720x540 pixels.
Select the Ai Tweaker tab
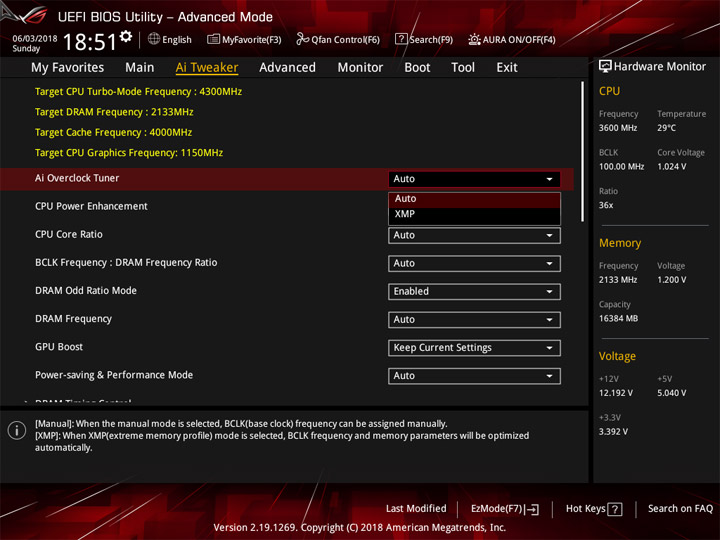point(207,68)
